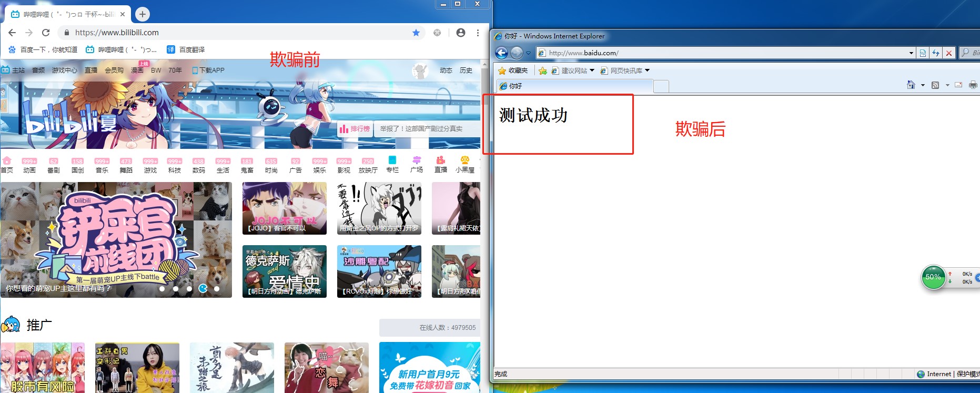980x393 pixels.
Task: Open the 德克萨斯 爱情史 video thumbnail
Action: pos(285,271)
